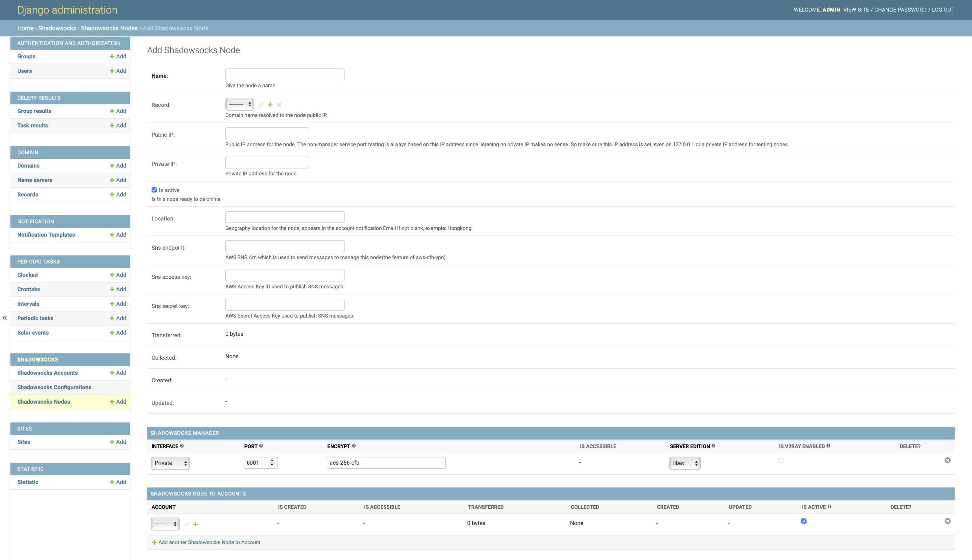Click Add another Shadowsocks Node to Account
The image size is (972, 560).
209,542
